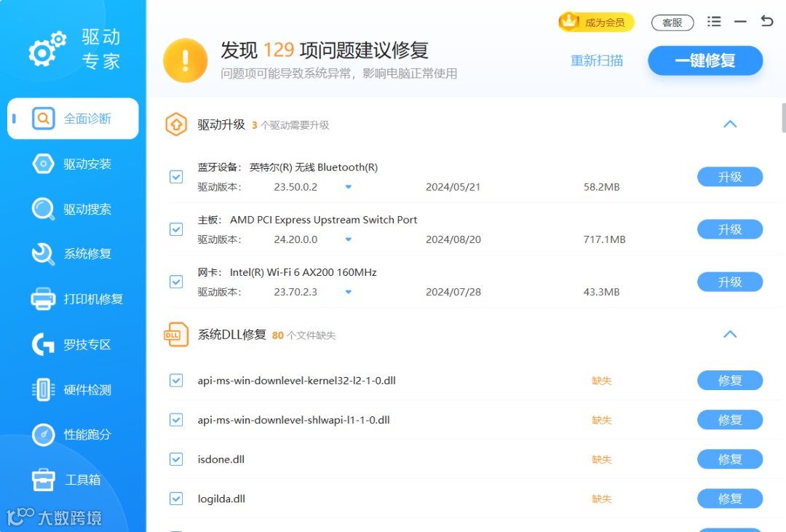Click the 2024/07/28 date value
Image resolution: width=786 pixels, height=532 pixels.
[453, 292]
